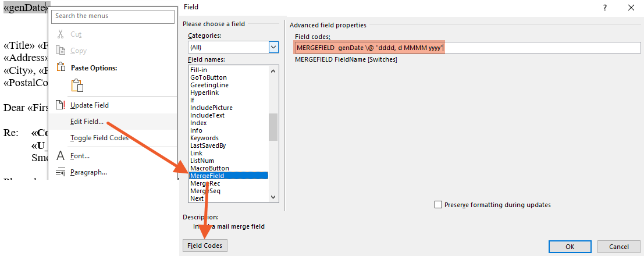Click the Copy icon in context menu
Image resolution: width=644 pixels, height=256 pixels.
coord(60,51)
